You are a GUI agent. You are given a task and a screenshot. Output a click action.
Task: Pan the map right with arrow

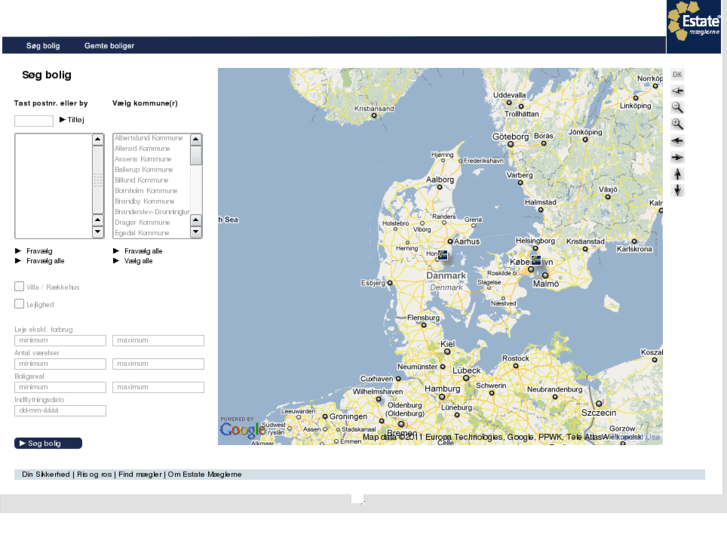click(x=678, y=158)
